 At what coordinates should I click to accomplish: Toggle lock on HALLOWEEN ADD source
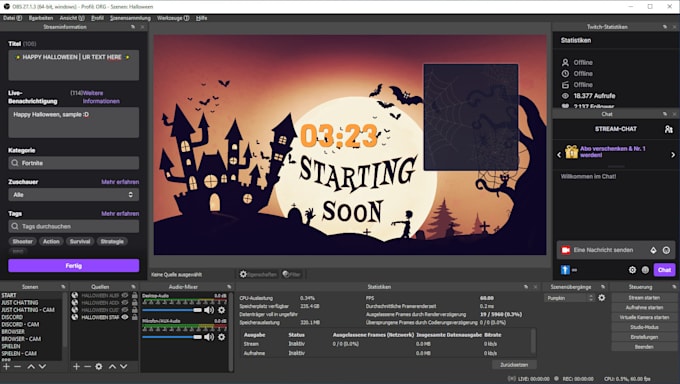(134, 302)
